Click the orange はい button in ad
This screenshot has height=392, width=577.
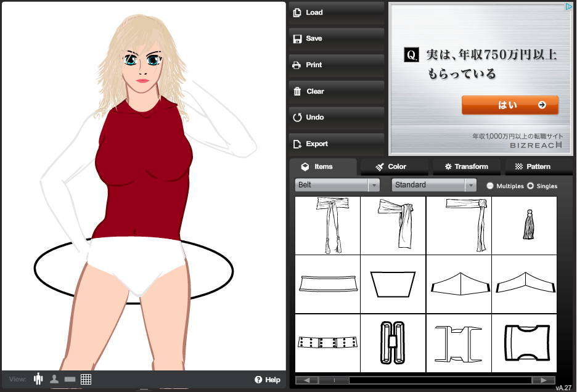coord(510,105)
